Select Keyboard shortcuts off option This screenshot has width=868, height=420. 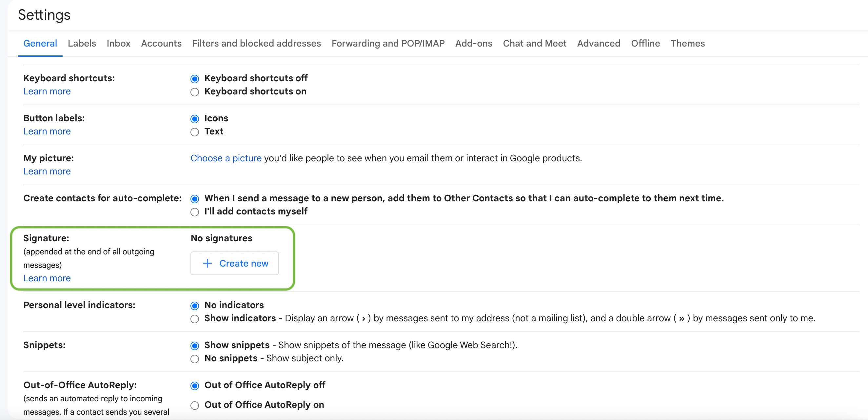[194, 79]
